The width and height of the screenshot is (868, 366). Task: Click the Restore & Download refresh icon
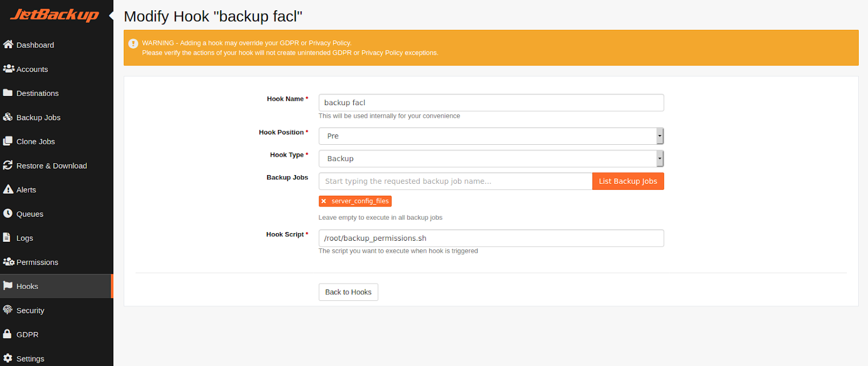point(8,165)
